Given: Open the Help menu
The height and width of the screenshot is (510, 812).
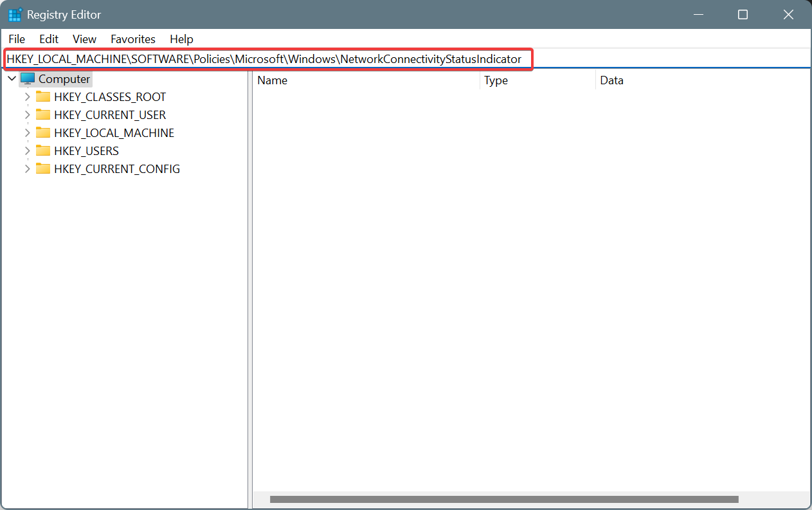Looking at the screenshot, I should pos(181,39).
